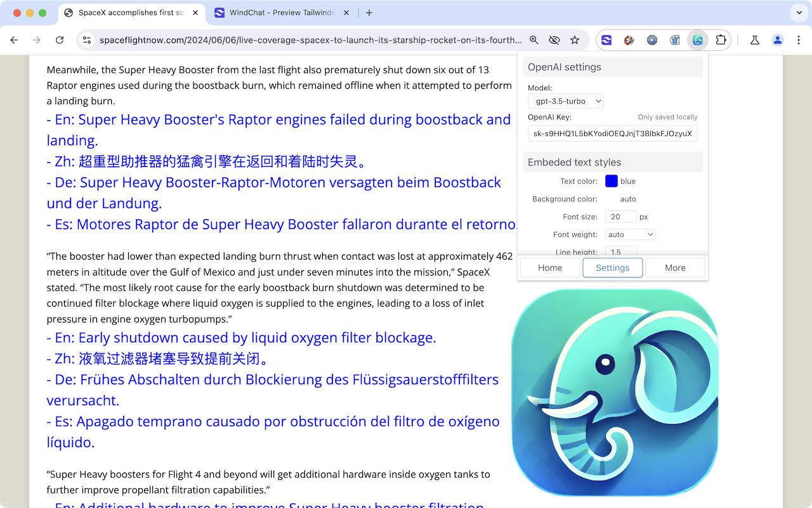Screen dimensions: 812x508
Task: Click 'Es: Apagado temprano causado' line
Action: click(x=273, y=431)
